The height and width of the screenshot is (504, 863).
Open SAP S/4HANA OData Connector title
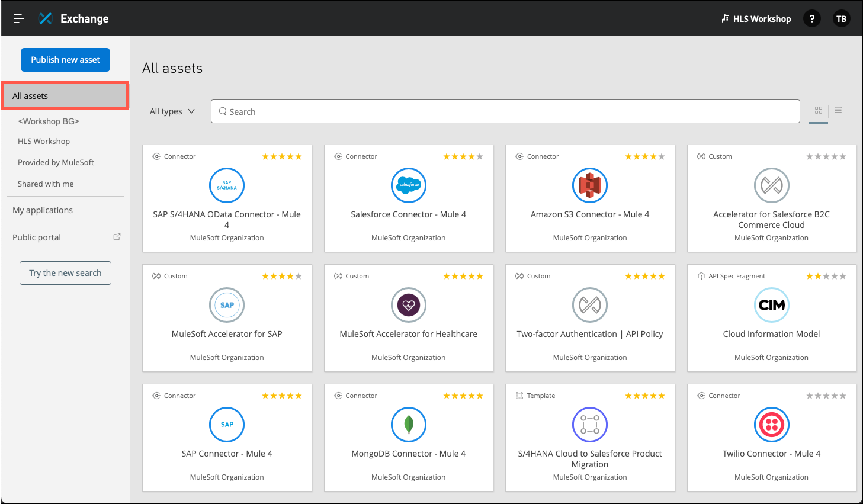(x=227, y=220)
